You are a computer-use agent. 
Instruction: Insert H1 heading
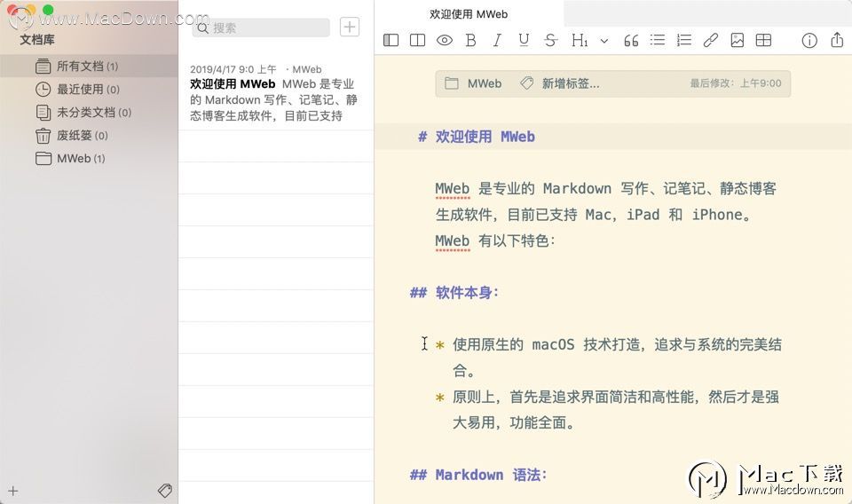coord(580,40)
